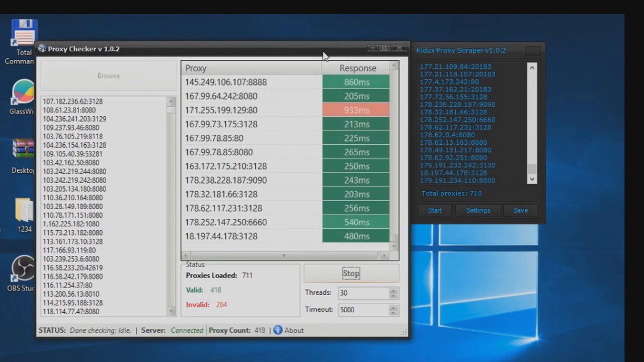The image size is (644, 362).
Task: Select row 178.32.181.66:3128 in results table
Action: [x=285, y=194]
